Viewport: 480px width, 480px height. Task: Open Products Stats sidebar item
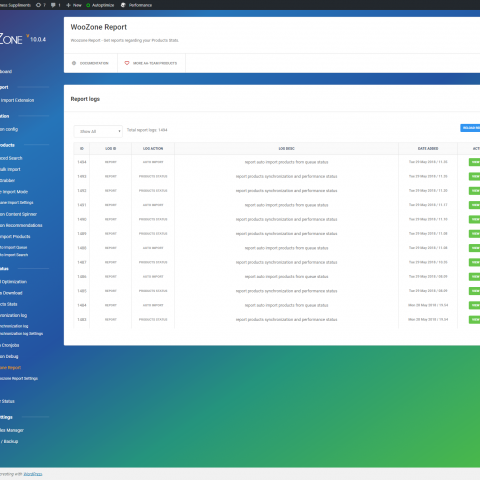[9, 304]
